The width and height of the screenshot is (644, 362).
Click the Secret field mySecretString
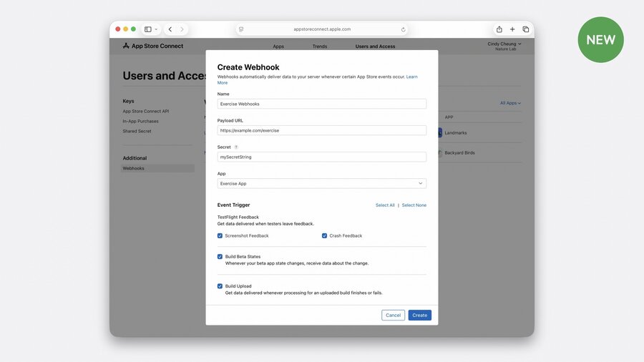click(x=321, y=157)
